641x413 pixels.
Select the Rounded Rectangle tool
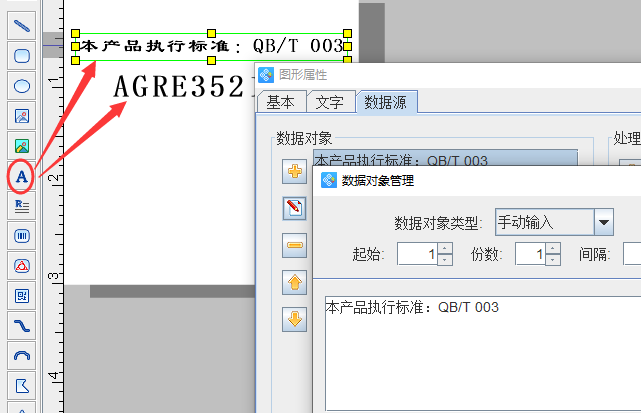point(21,55)
